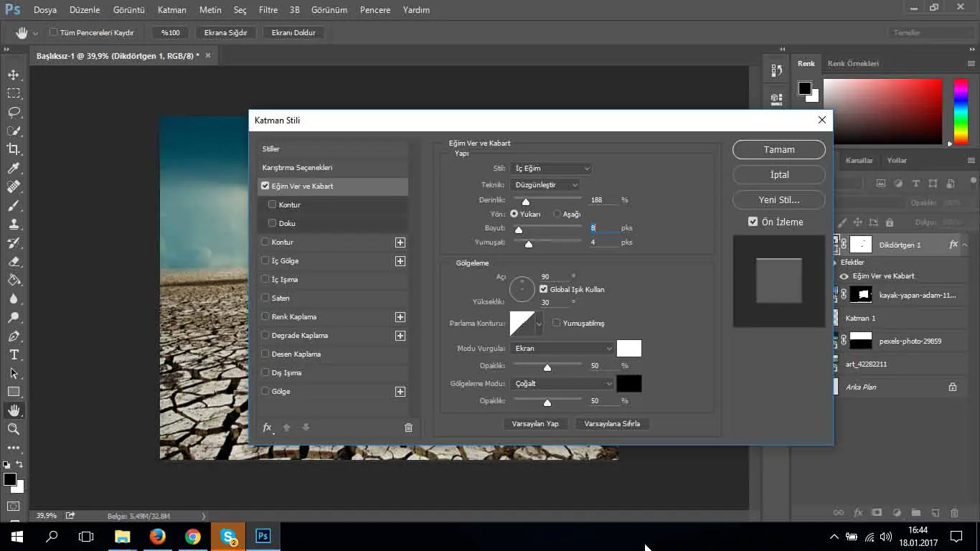Select the Aşağı direction radio button
980x551 pixels.
click(557, 214)
